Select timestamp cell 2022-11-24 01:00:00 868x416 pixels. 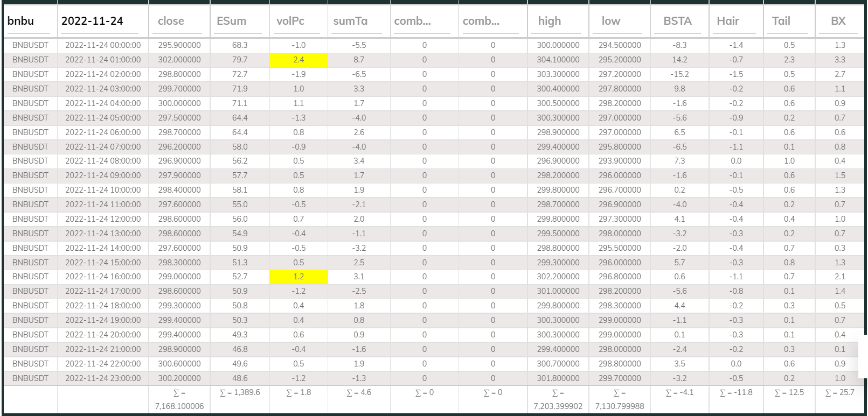tap(103, 60)
